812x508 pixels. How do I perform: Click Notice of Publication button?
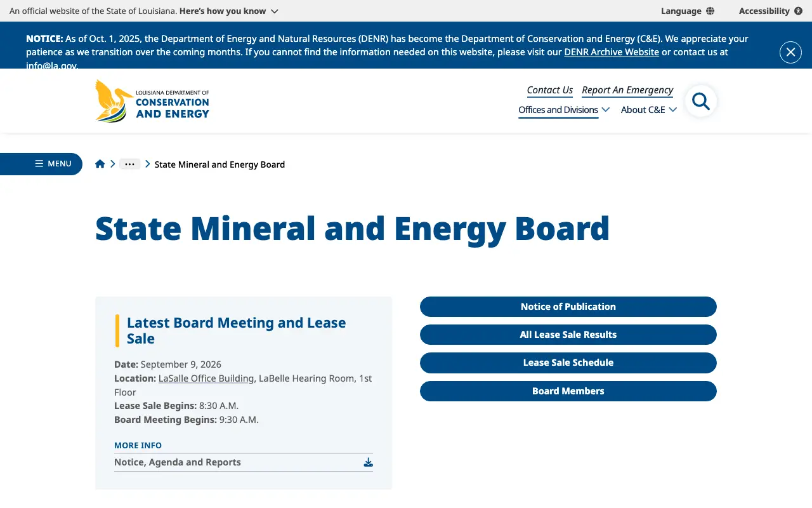(x=568, y=307)
